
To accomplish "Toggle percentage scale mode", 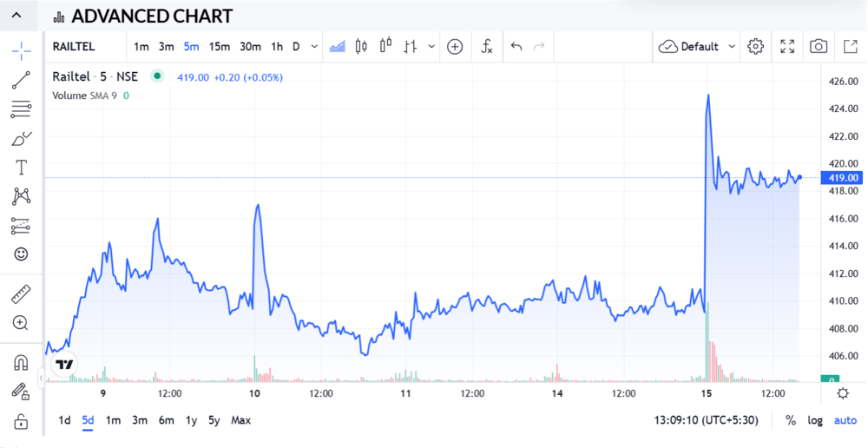I will point(791,420).
